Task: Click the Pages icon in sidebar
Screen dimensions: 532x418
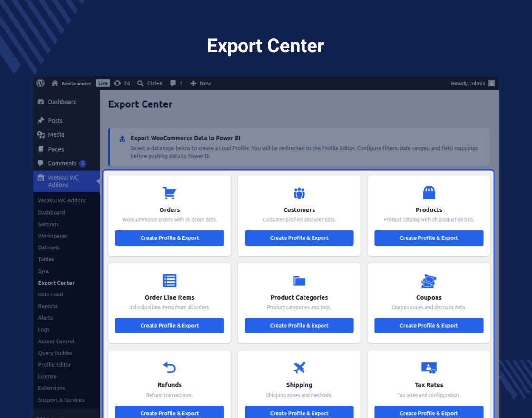Action: tap(41, 149)
